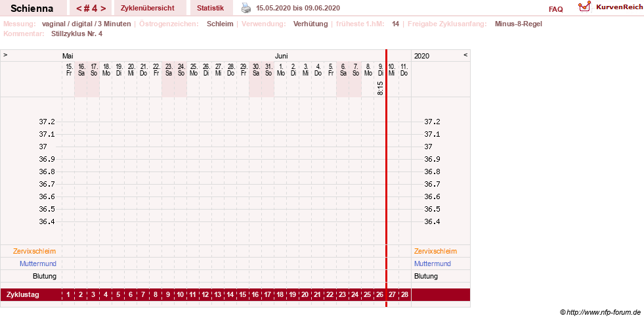Screen dimensions: 644x320
Task: Click the Minus-8-Regel setting value
Action: tap(519, 24)
